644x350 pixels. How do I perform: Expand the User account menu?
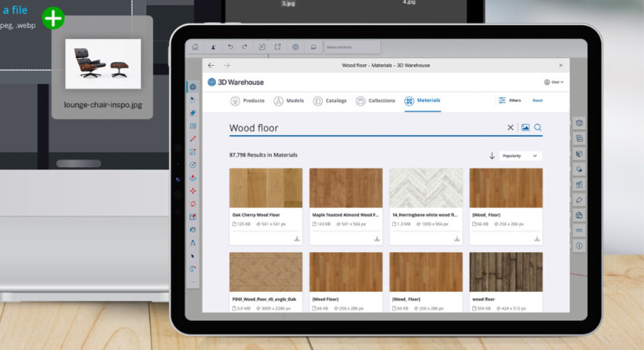(x=554, y=82)
